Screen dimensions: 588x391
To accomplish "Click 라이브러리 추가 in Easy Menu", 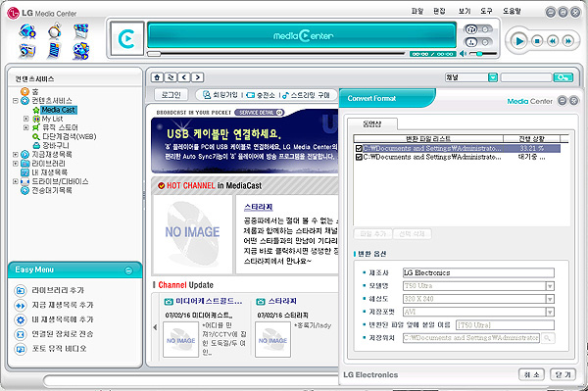I will click(x=58, y=290).
